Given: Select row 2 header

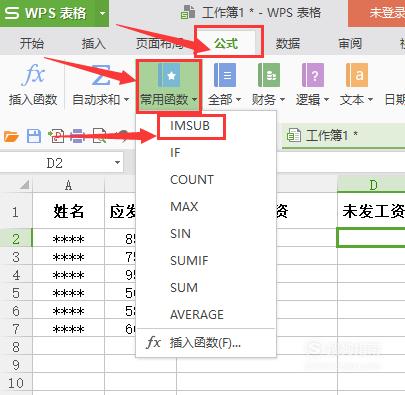Looking at the screenshot, I should (16, 238).
